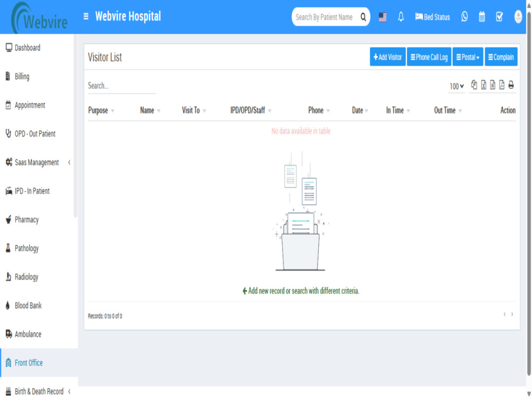Open the 100 records-per-page dropdown
This screenshot has height=399, width=532.
coord(456,86)
